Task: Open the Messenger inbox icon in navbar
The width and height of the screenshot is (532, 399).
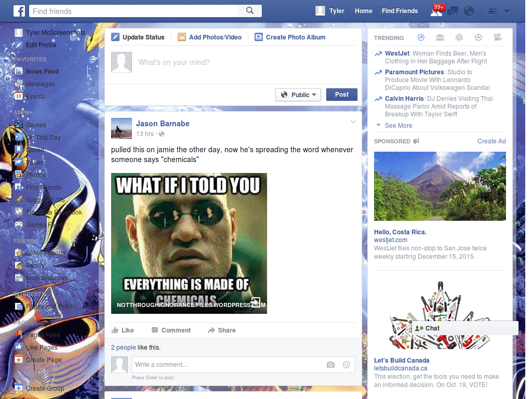Action: 453,11
